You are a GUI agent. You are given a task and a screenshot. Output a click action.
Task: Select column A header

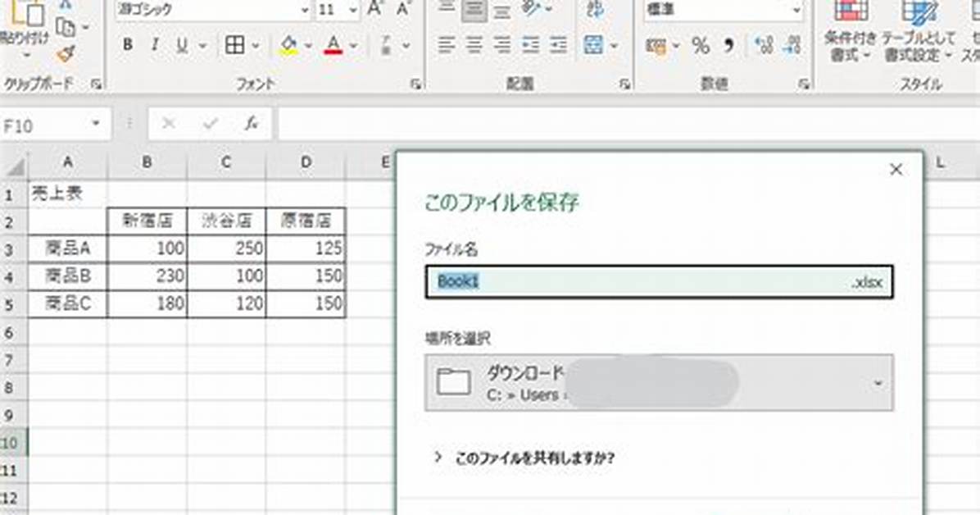67,162
